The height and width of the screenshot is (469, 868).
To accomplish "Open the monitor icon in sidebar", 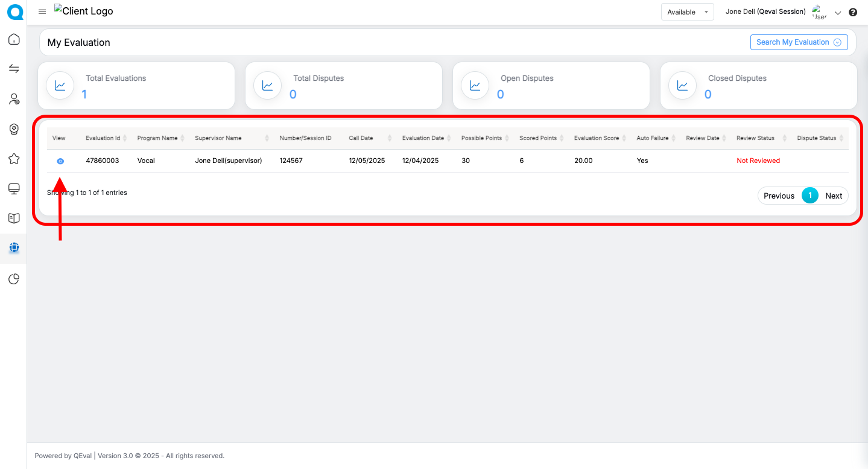I will click(x=14, y=189).
